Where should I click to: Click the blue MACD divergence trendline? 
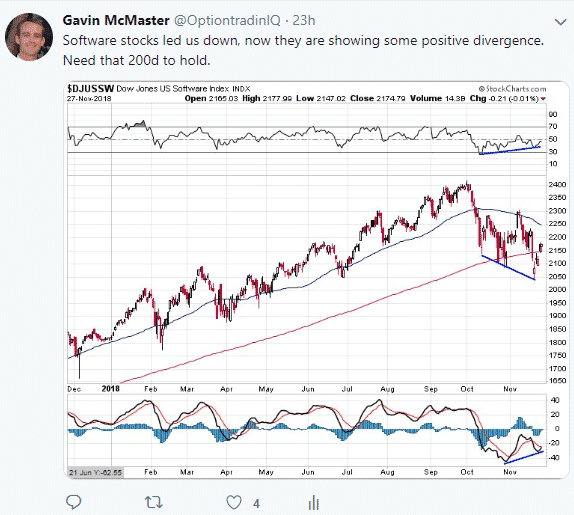[x=523, y=458]
